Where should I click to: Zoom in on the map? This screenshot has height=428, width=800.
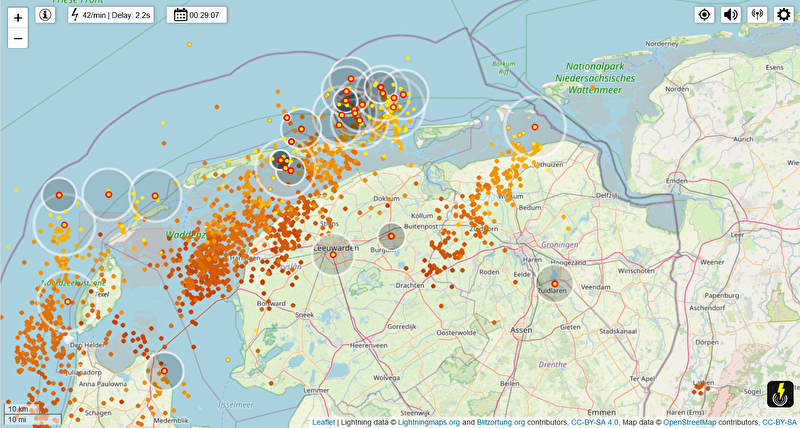point(18,18)
